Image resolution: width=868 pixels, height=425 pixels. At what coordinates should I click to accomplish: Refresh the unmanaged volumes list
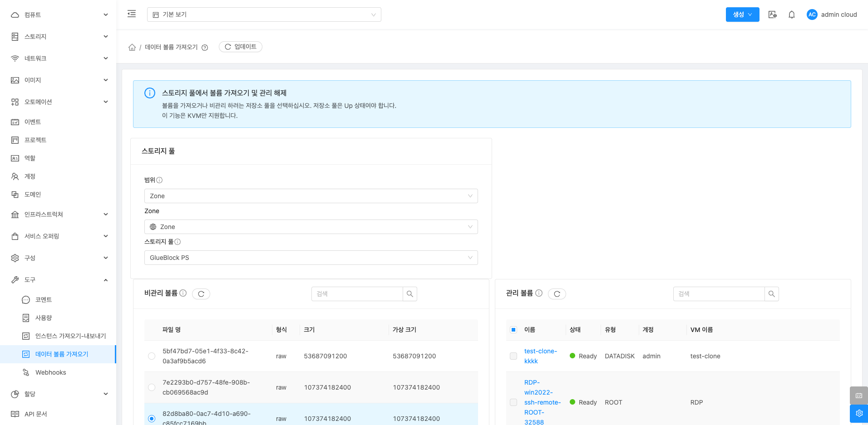click(x=201, y=294)
